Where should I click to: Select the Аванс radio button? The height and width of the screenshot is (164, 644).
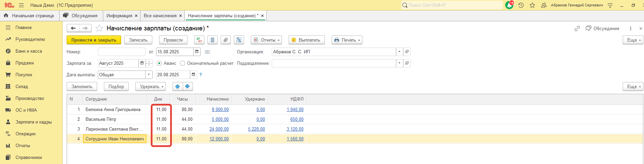pos(159,63)
